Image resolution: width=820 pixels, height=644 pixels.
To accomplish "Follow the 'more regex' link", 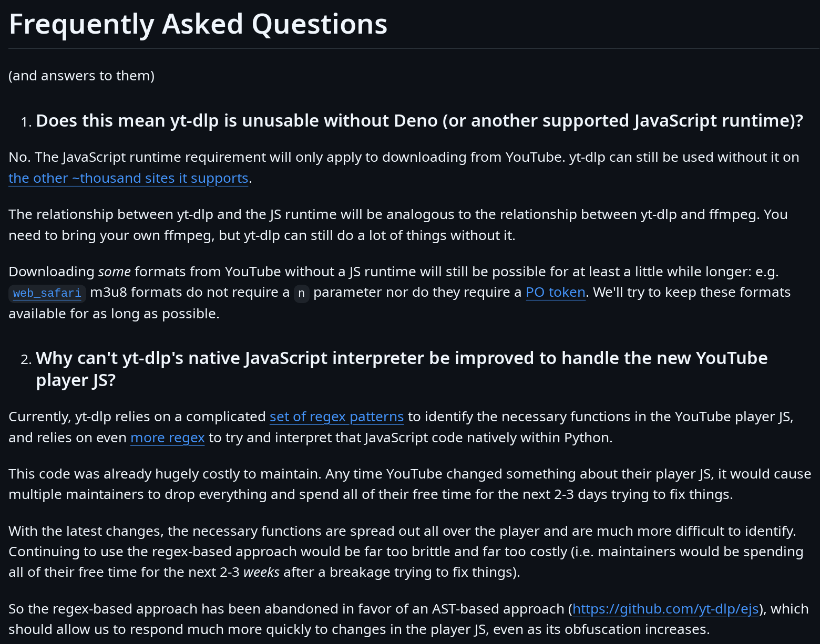I will point(167,438).
